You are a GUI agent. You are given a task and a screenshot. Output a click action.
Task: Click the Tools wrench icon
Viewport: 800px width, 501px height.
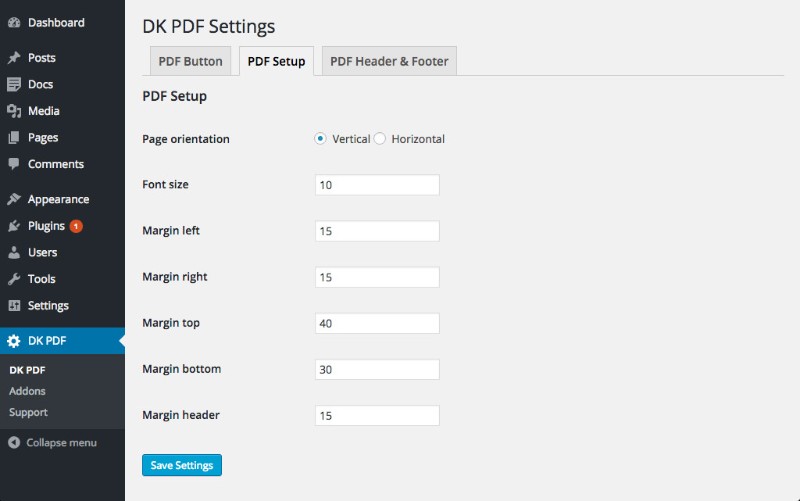(x=14, y=279)
